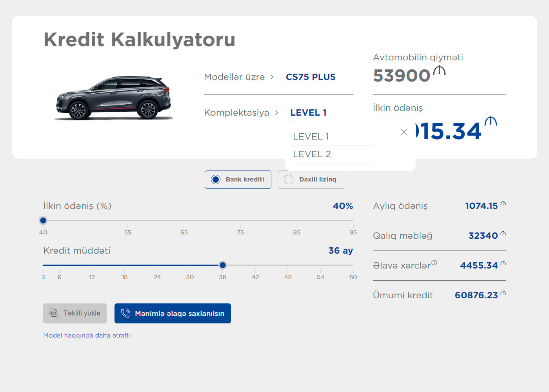Close the Komplektasiya dropdown popup
549x392 pixels.
point(404,132)
